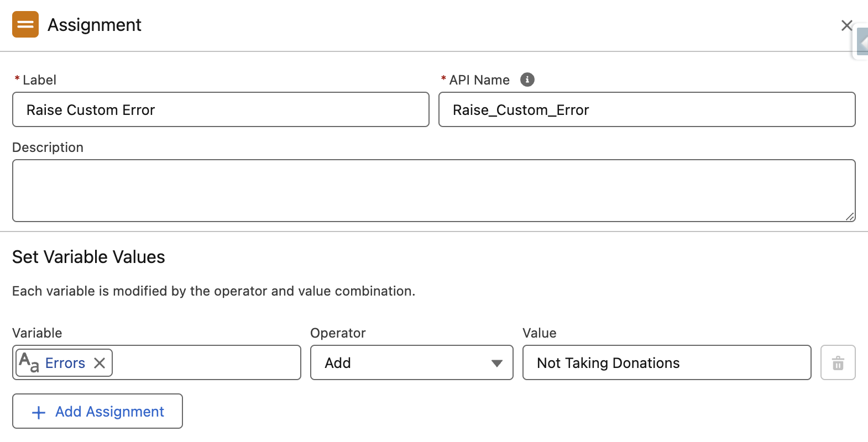
Task: Select the Errors variable pill text
Action: [65, 363]
